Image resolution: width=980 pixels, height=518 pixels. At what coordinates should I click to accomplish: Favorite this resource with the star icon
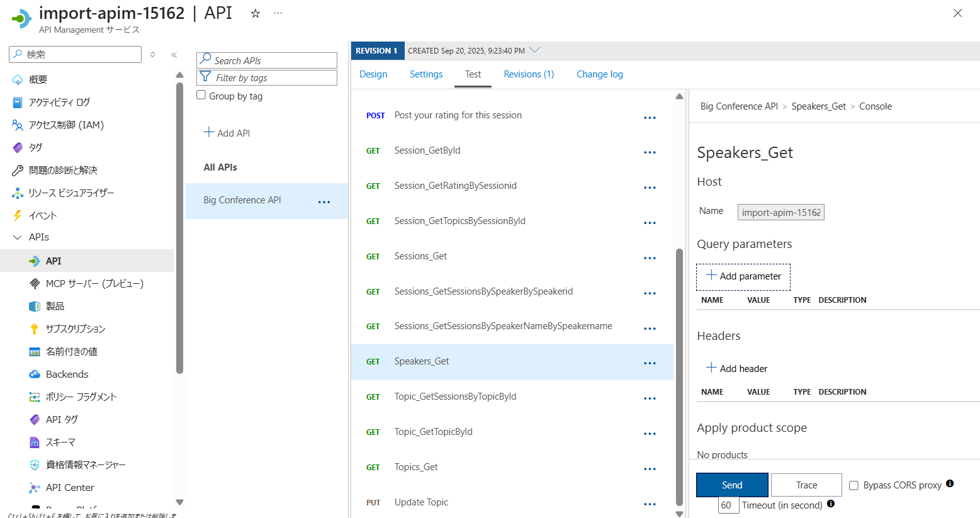pyautogui.click(x=255, y=13)
